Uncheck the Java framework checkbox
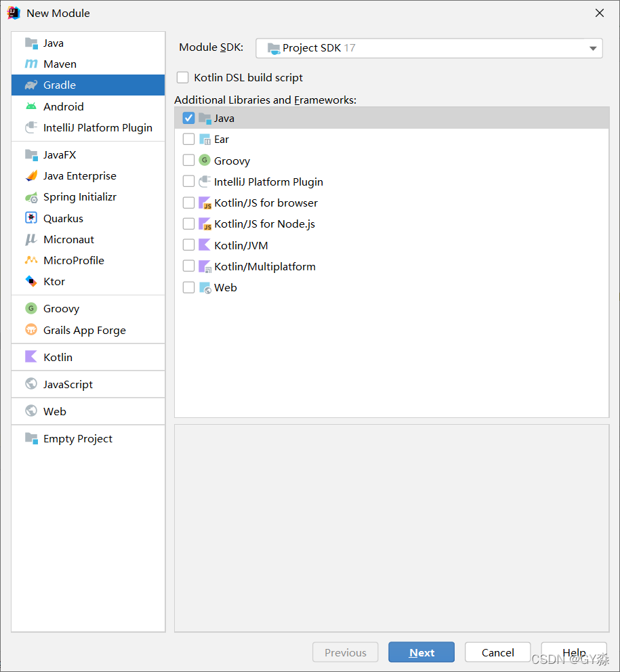 coord(188,118)
